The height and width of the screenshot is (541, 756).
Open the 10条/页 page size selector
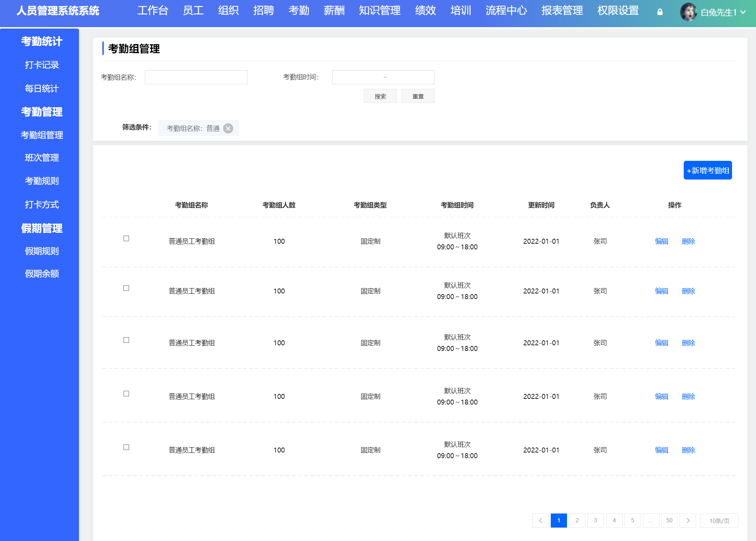click(x=719, y=521)
